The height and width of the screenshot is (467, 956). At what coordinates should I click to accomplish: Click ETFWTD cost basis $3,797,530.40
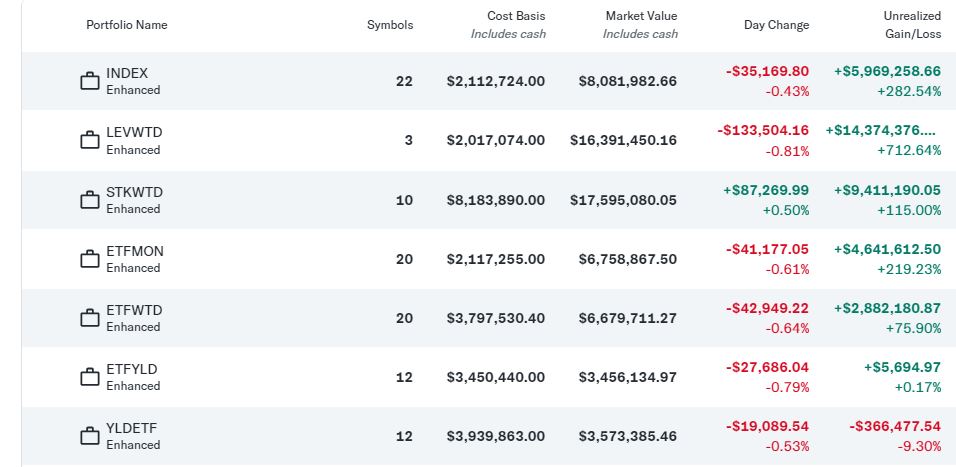point(496,318)
